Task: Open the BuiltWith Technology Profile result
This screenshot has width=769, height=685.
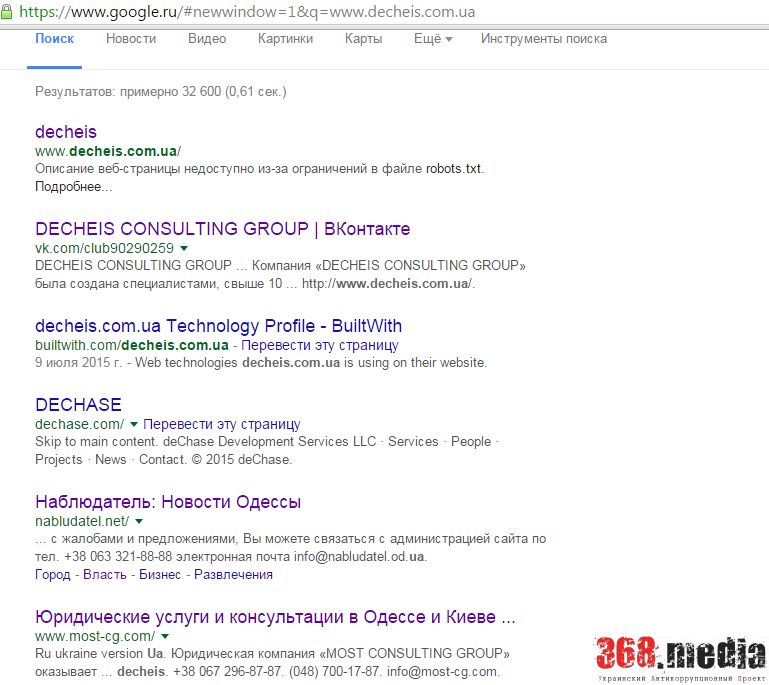Action: point(218,326)
